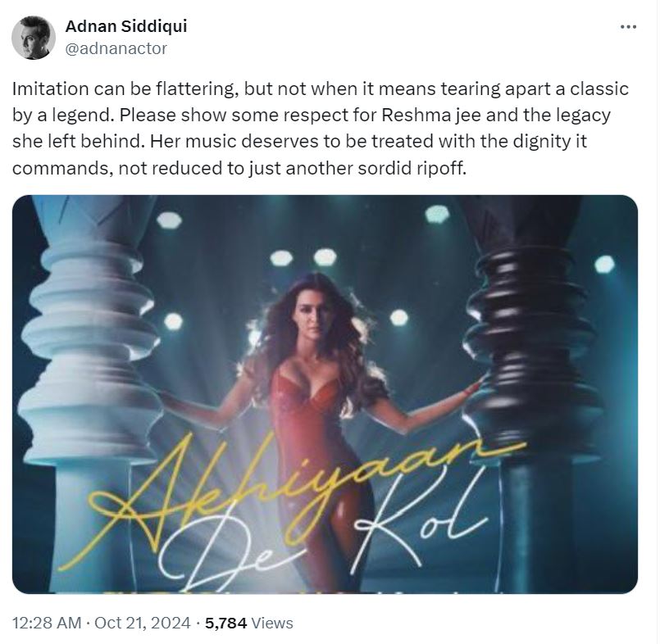Image resolution: width=660 pixels, height=644 pixels.
Task: Click the word flattering in the tweet
Action: point(194,89)
